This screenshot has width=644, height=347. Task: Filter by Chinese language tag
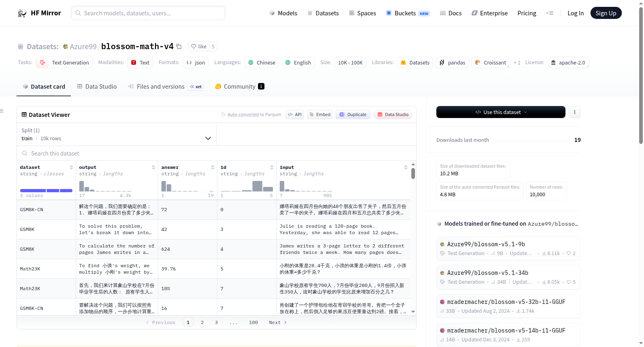pyautogui.click(x=262, y=62)
